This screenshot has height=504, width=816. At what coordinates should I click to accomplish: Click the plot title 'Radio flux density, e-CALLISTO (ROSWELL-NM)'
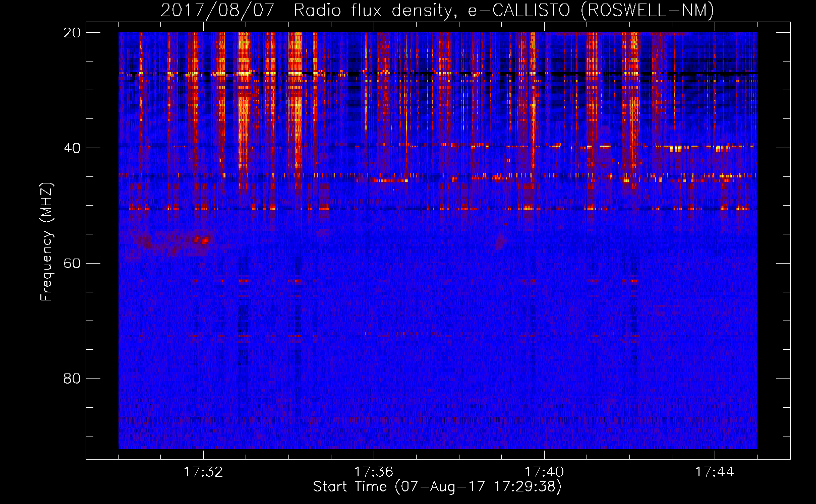(x=504, y=10)
